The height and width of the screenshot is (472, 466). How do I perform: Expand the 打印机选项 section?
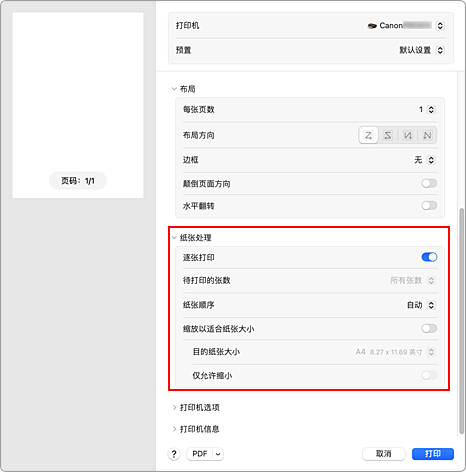[x=174, y=408]
